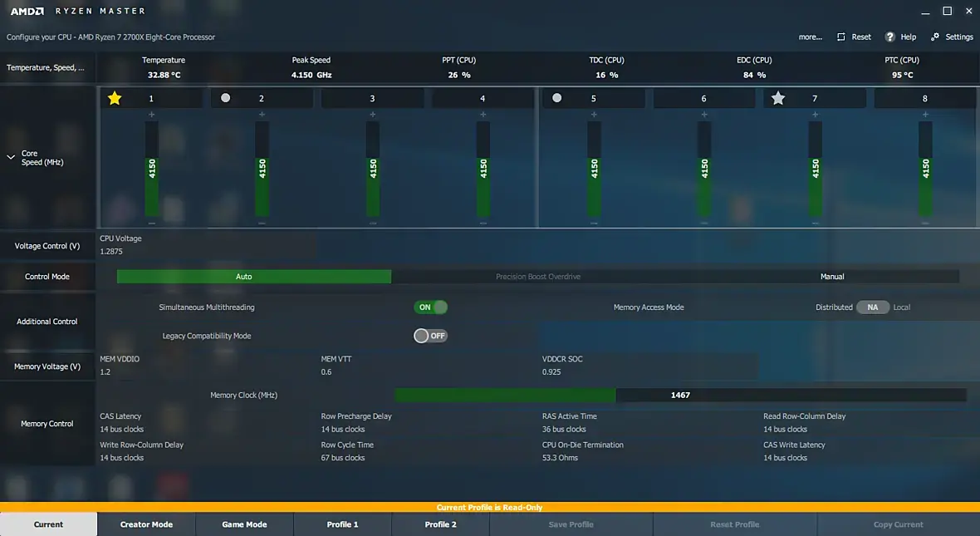Click the circle marker on core 2
980x536 pixels.
(226, 97)
